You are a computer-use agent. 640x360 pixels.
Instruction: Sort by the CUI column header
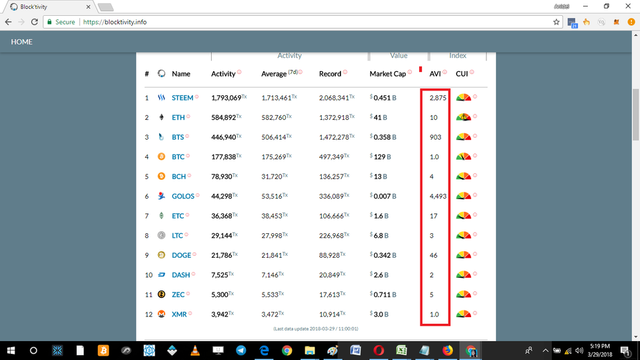462,74
